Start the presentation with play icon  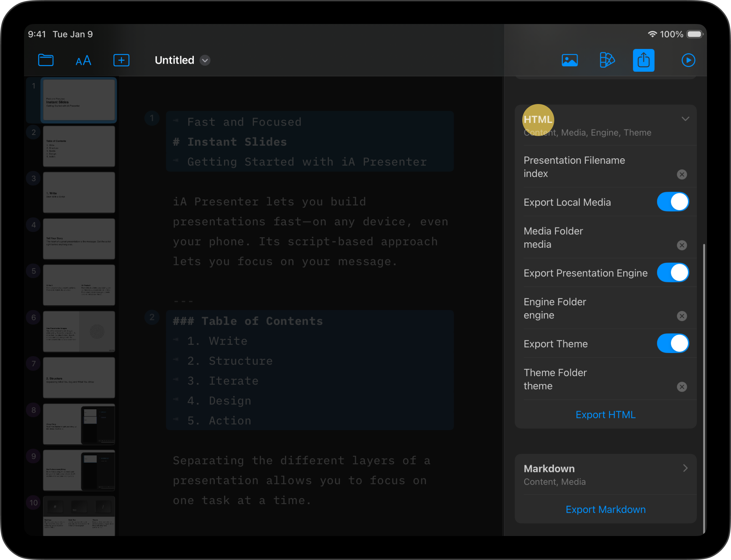pos(688,60)
